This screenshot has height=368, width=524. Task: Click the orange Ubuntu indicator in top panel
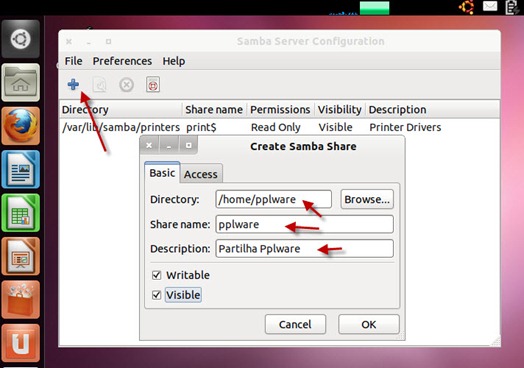(x=467, y=7)
